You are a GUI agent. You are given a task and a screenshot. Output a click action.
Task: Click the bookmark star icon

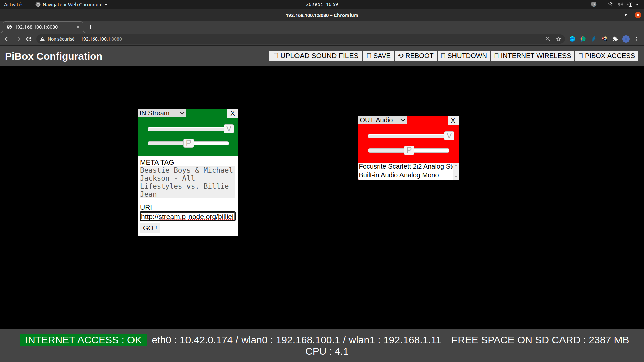tap(559, 39)
